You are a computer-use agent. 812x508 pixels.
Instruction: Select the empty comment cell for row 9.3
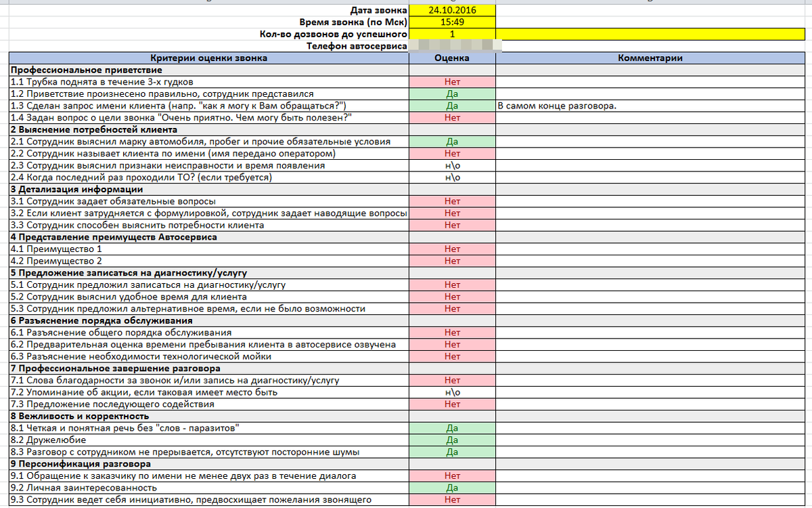click(650, 500)
